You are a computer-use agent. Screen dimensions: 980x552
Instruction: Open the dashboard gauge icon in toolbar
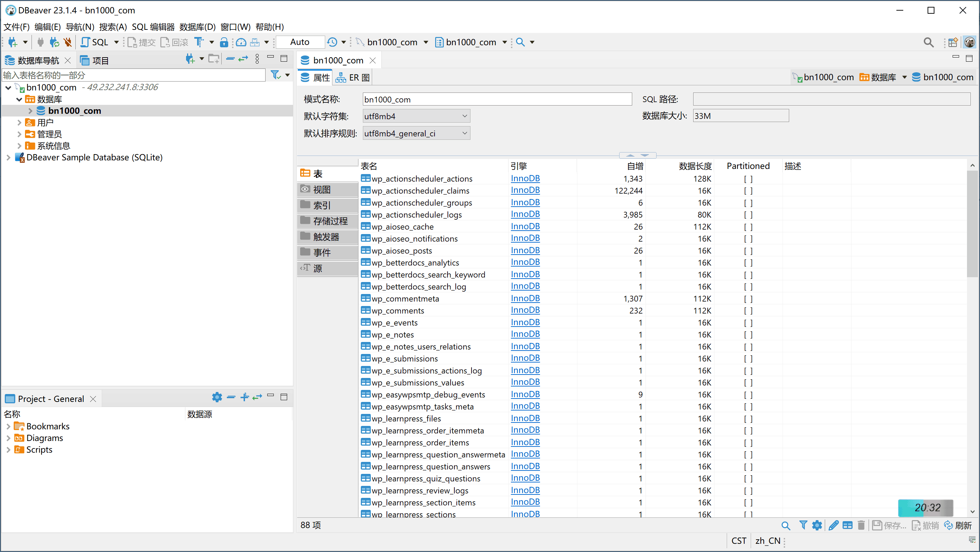241,42
